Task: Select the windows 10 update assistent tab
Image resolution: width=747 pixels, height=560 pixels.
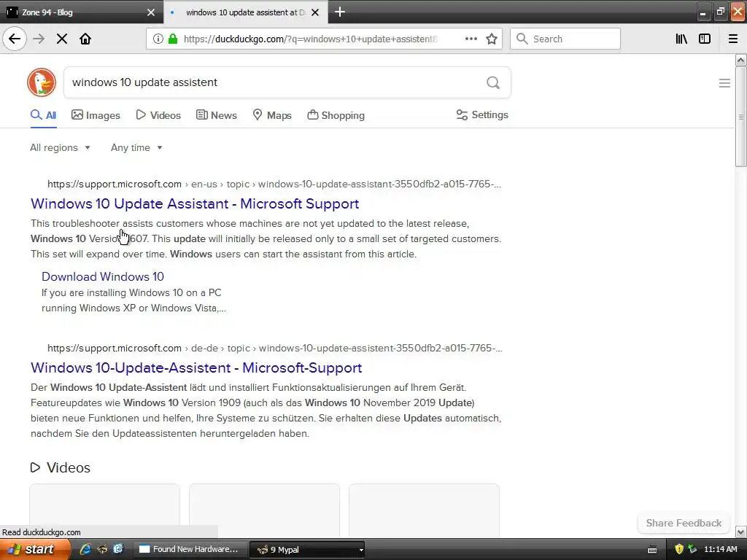Action: coord(245,12)
